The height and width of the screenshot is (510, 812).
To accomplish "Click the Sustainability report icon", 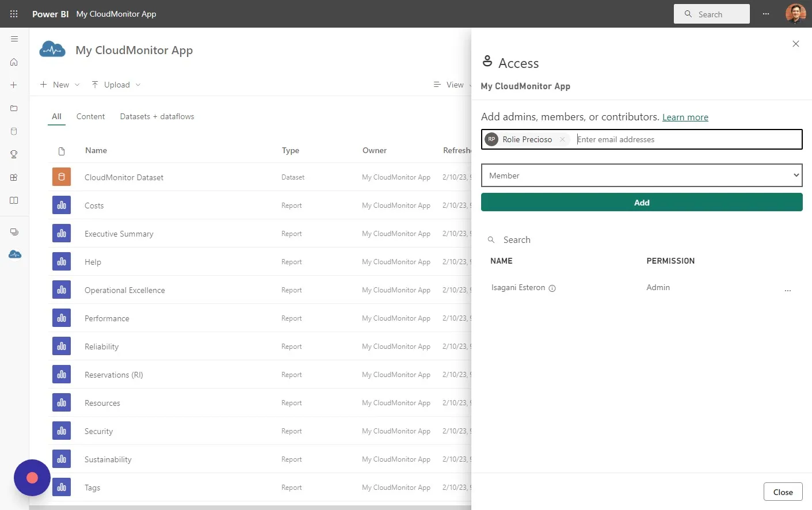I will pos(62,459).
